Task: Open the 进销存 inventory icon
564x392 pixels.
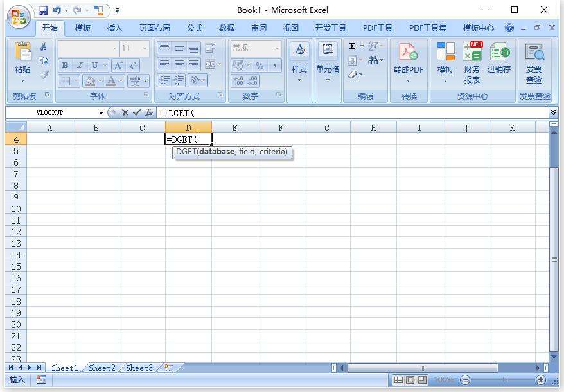Action: click(499, 51)
